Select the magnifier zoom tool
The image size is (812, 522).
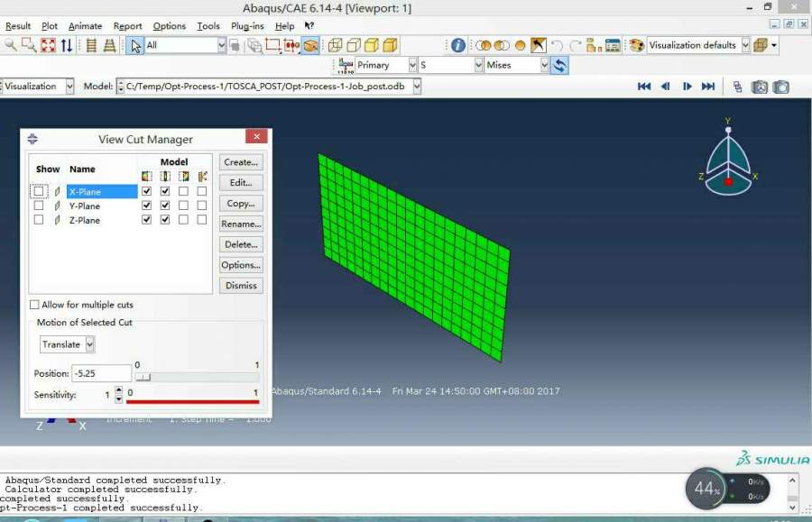point(10,45)
